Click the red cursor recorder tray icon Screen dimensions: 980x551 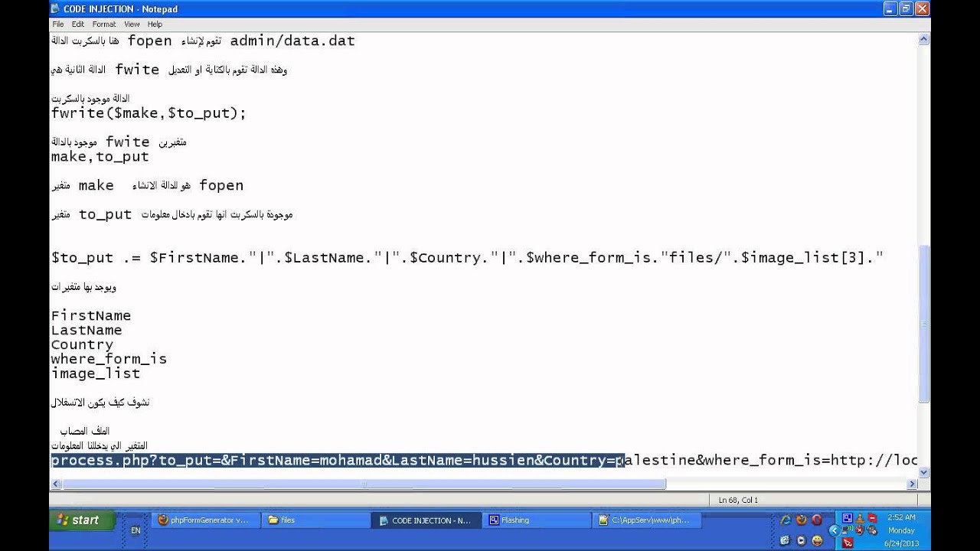848,543
